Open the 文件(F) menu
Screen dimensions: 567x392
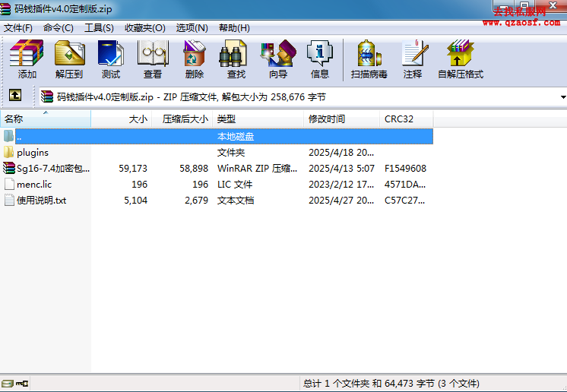[18, 28]
